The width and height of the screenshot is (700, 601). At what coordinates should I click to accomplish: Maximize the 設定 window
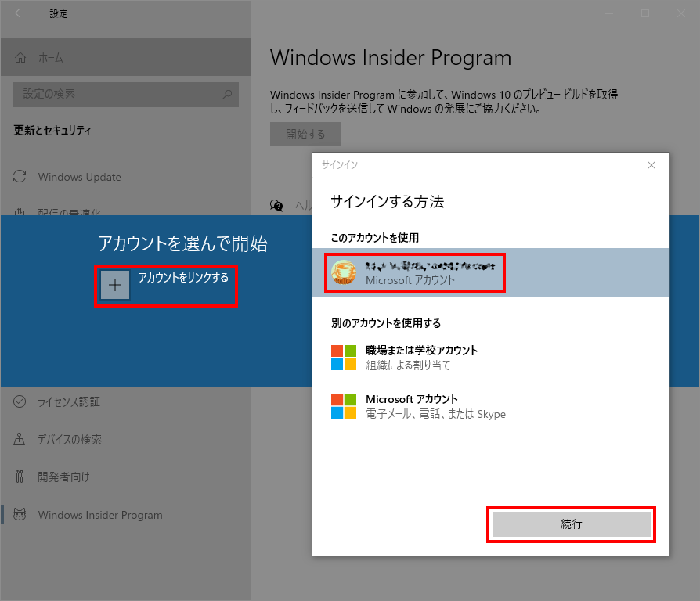tap(645, 13)
